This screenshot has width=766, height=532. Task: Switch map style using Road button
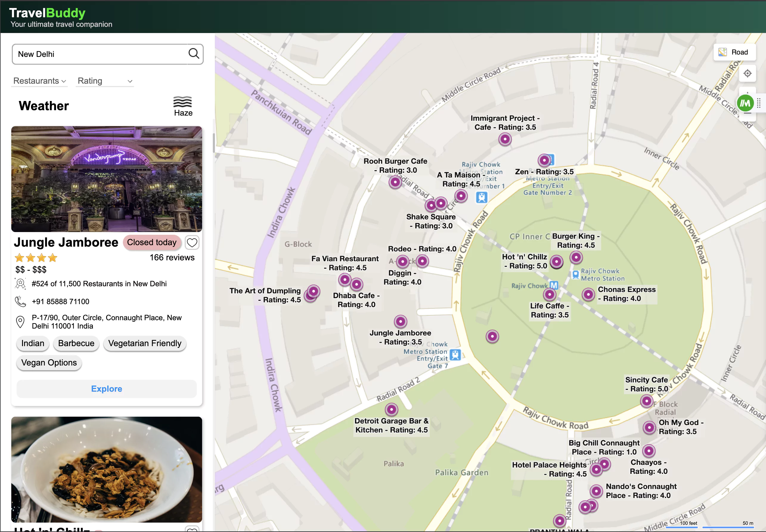pos(734,52)
